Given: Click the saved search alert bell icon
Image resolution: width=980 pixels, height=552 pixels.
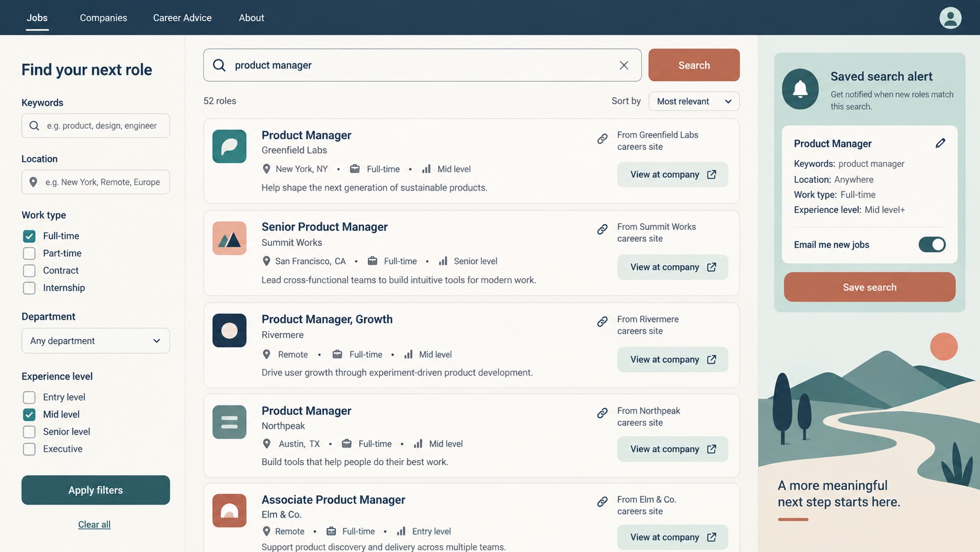Looking at the screenshot, I should (x=800, y=89).
